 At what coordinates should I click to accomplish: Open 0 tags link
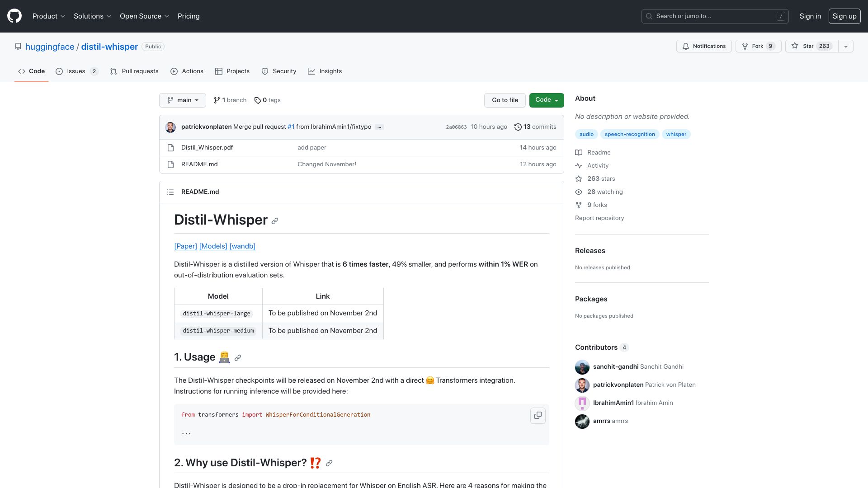coord(267,100)
